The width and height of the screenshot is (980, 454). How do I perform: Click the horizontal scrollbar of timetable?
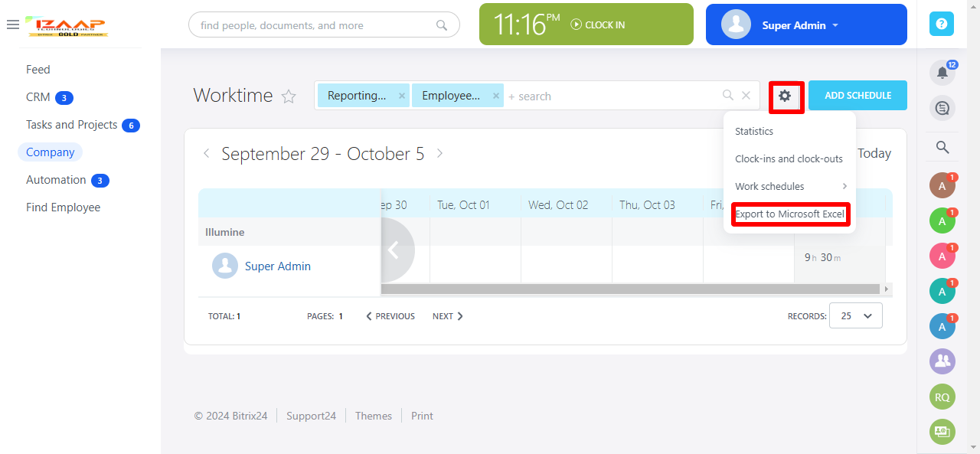click(x=629, y=289)
